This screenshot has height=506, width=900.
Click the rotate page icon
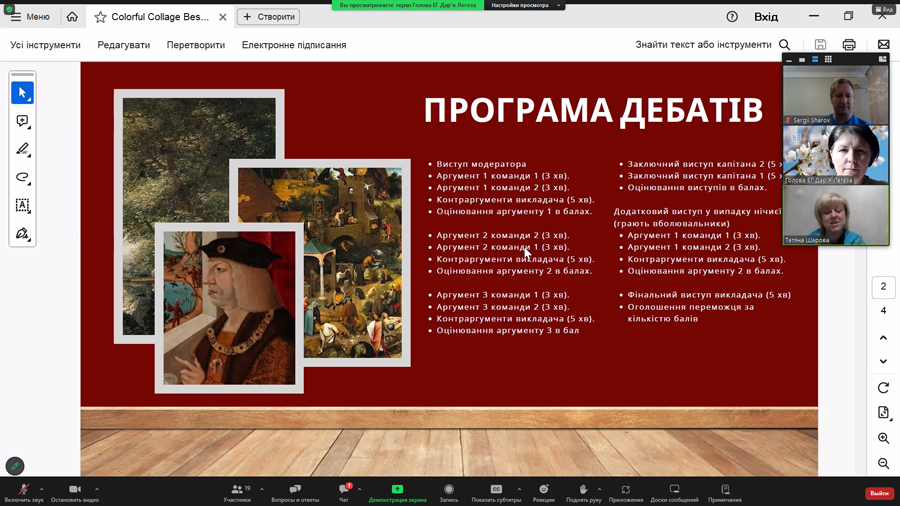[x=883, y=388]
